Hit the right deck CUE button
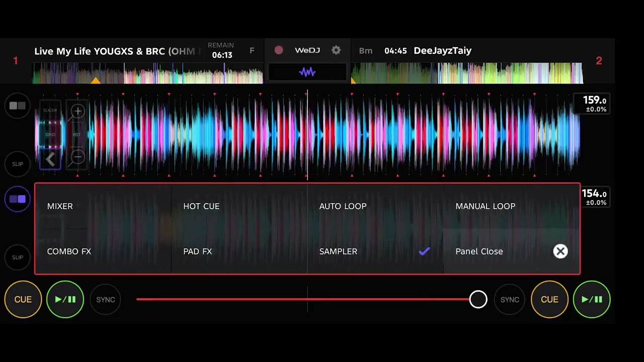Screen dimensions: 644x362 click(x=549, y=300)
